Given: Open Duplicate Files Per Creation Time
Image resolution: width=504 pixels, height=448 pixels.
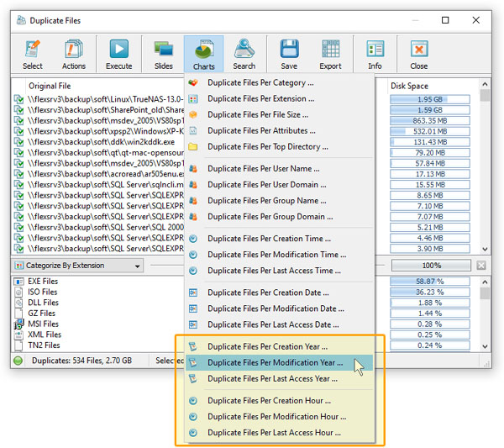Looking at the screenshot, I should [x=279, y=239].
